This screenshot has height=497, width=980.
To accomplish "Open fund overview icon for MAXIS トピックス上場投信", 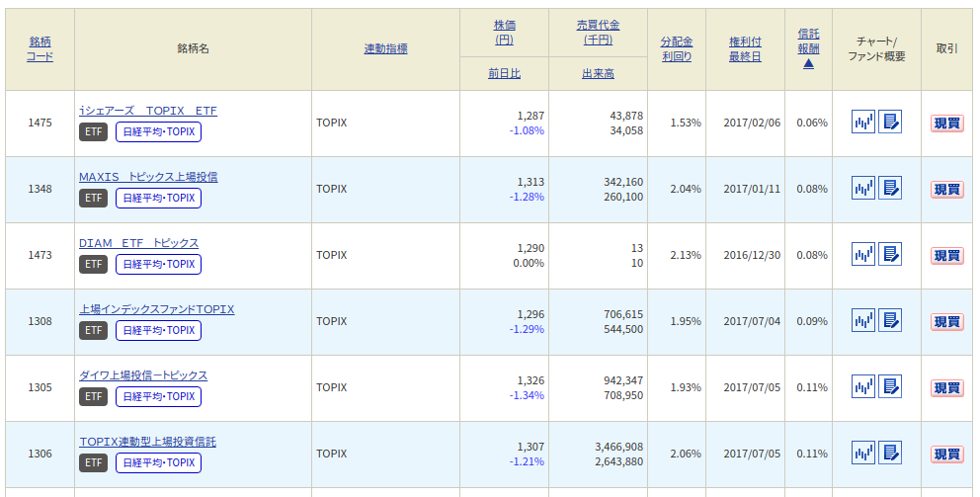I will 890,188.
